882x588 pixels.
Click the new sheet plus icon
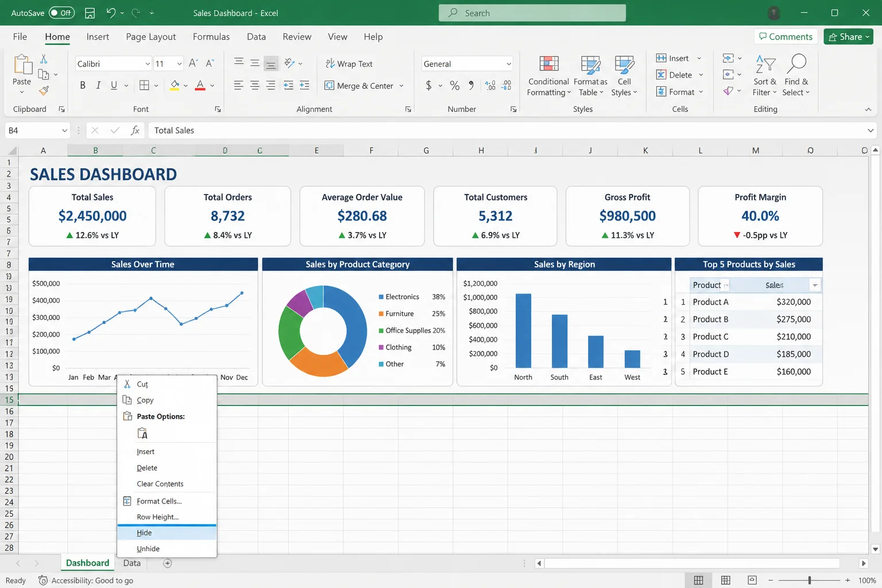point(168,563)
